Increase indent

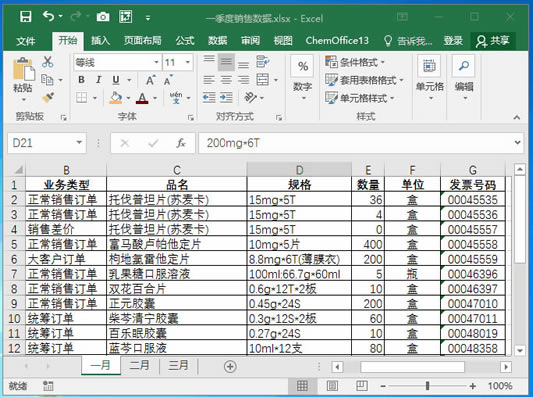[226, 98]
